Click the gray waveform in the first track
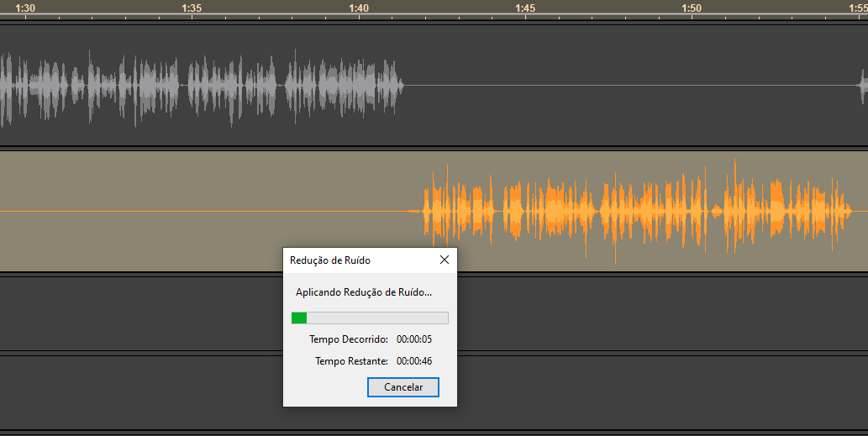868x436 pixels. click(202, 86)
